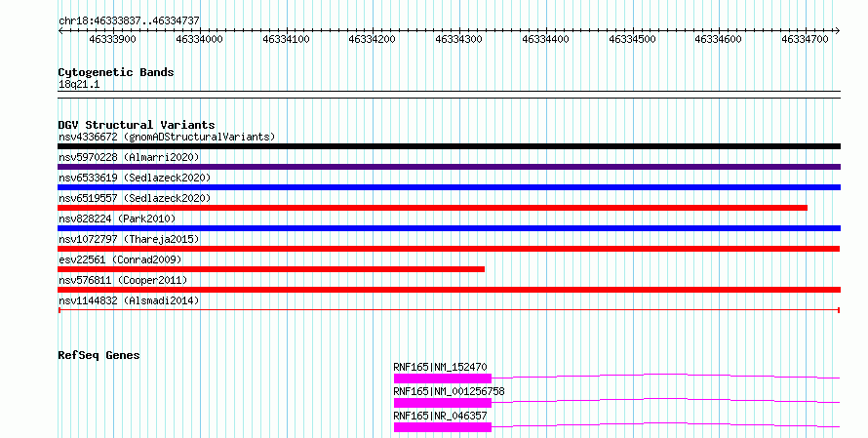Select the 18q21.1 band label
Screen dimensions: 868x438
79,85
